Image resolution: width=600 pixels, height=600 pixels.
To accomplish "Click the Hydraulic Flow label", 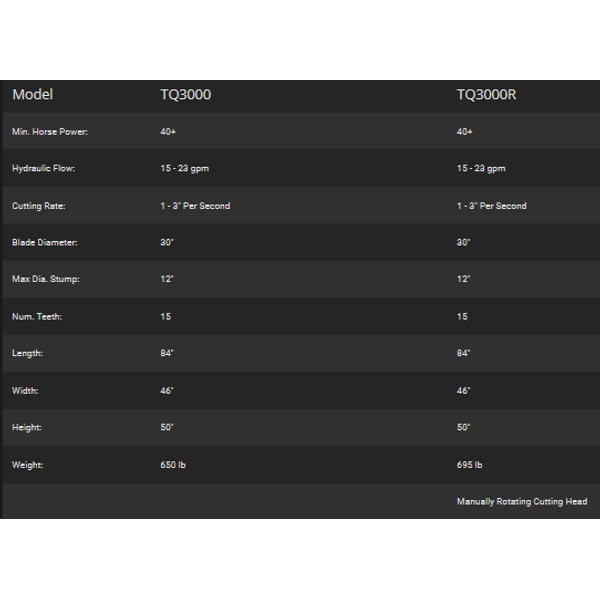I will (44, 168).
